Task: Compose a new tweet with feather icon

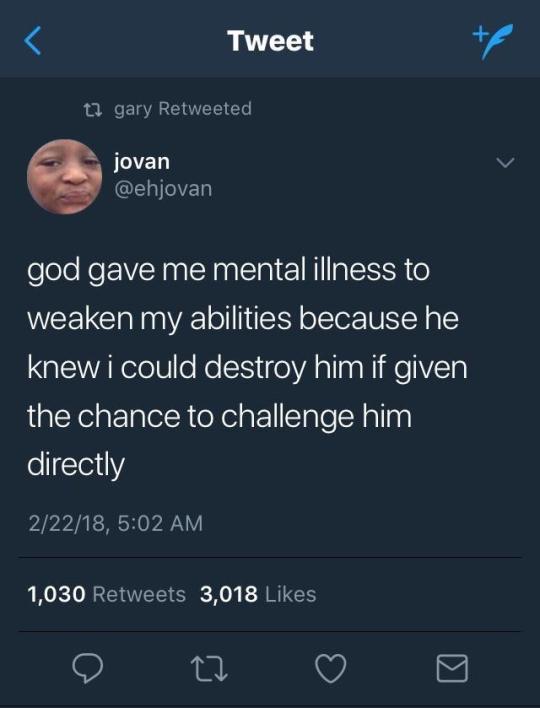Action: pyautogui.click(x=493, y=41)
